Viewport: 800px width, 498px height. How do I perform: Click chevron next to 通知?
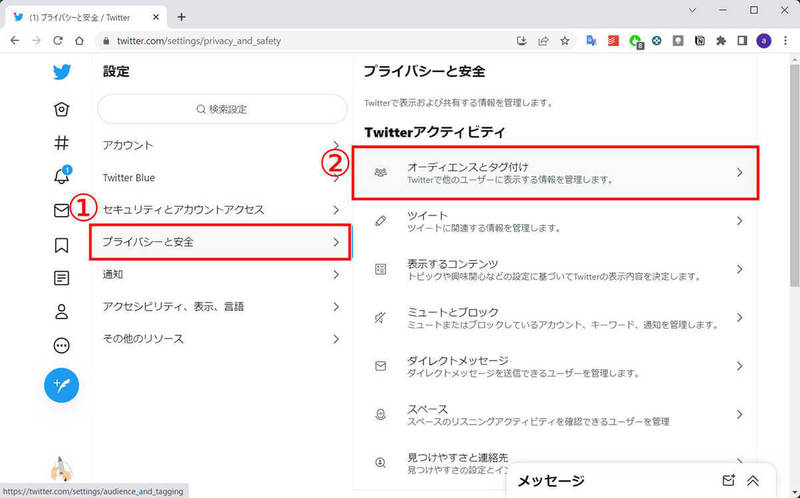pyautogui.click(x=336, y=275)
